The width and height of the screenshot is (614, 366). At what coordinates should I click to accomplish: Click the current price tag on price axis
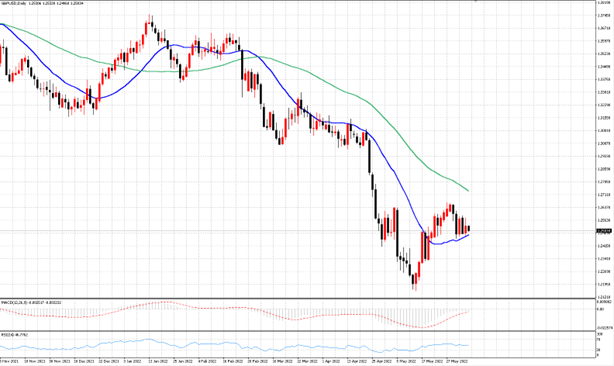coord(603,231)
